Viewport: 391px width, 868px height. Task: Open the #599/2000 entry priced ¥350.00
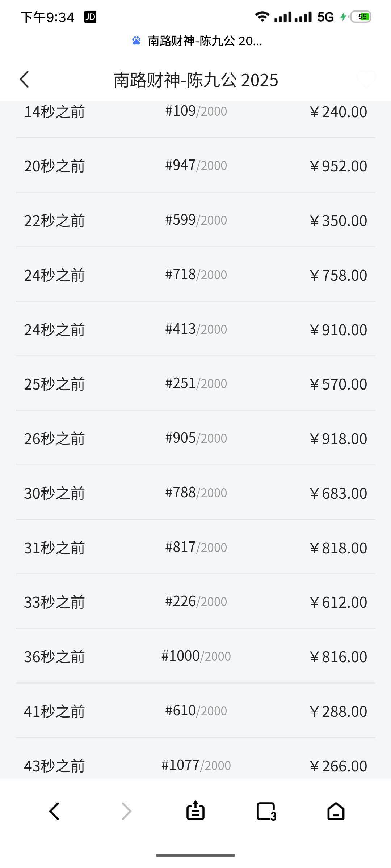[195, 220]
